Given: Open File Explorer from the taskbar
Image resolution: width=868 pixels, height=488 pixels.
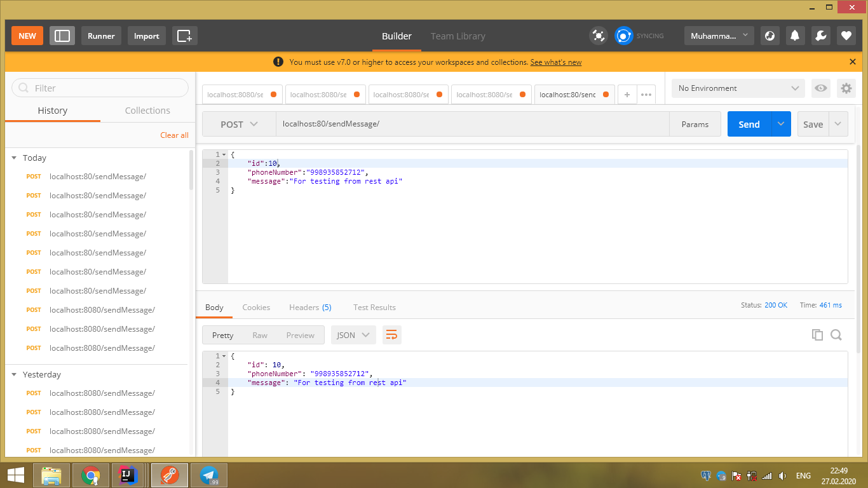Looking at the screenshot, I should tap(51, 475).
